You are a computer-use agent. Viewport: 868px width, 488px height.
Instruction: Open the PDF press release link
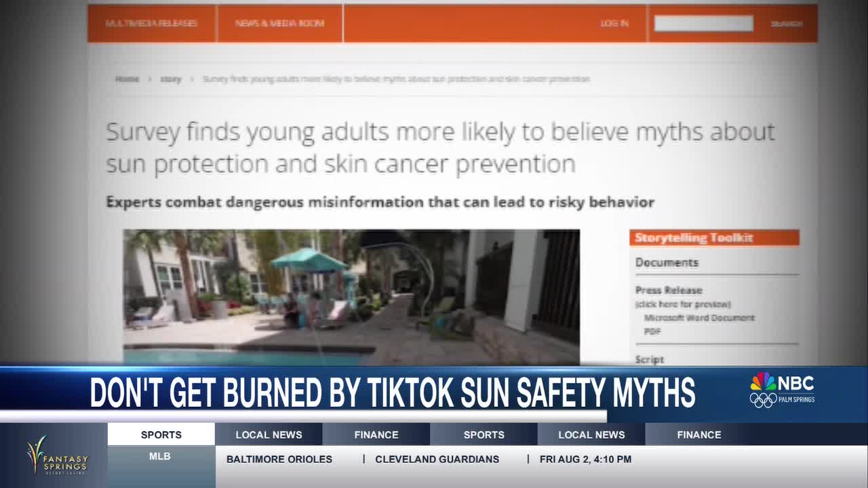pyautogui.click(x=652, y=331)
